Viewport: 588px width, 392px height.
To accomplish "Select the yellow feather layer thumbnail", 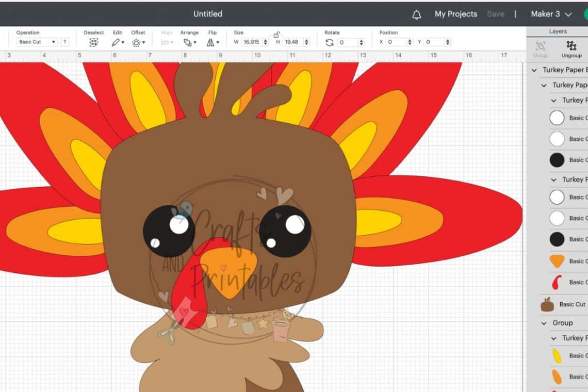I will pos(557,355).
